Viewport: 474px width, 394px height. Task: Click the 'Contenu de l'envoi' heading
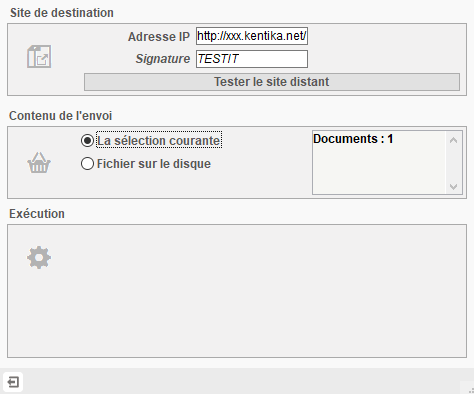tap(60, 116)
